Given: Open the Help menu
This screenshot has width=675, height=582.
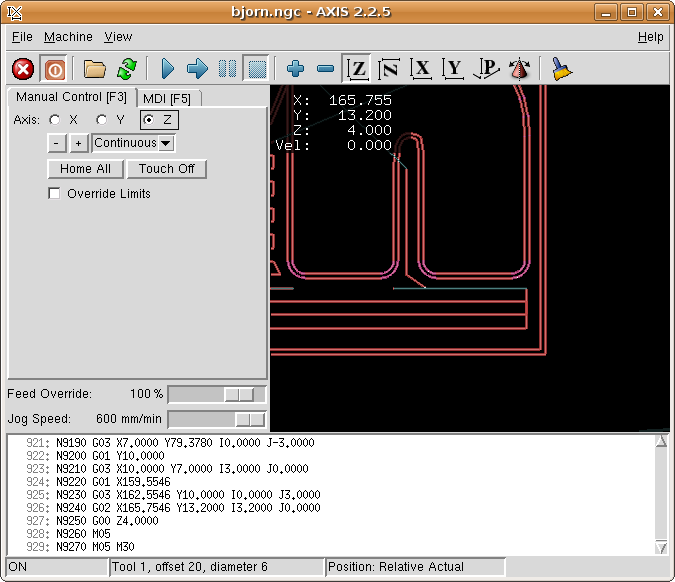Looking at the screenshot, I should 650,37.
